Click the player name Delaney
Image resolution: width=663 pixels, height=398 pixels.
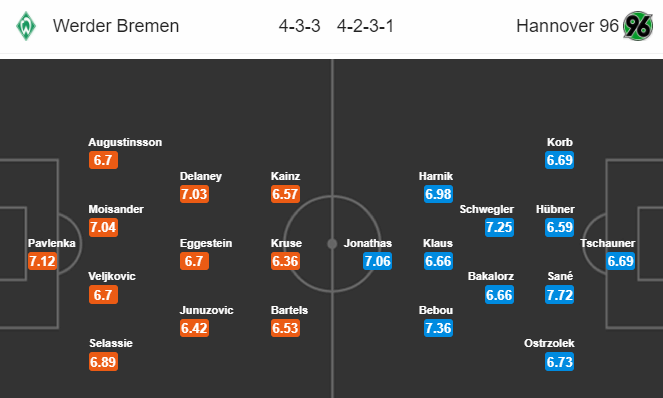pos(200,176)
